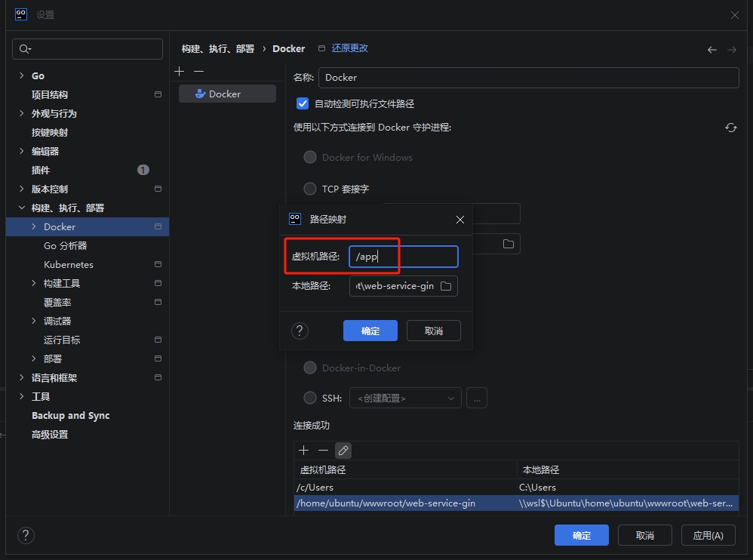Open the SSH <创建配置> dropdown
The height and width of the screenshot is (560, 753).
pyautogui.click(x=406, y=398)
